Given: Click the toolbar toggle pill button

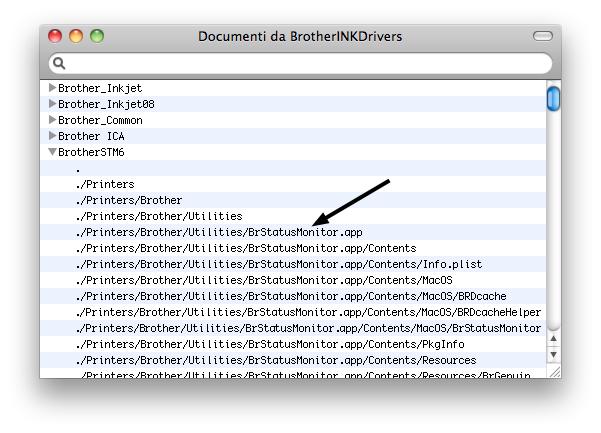Looking at the screenshot, I should point(543,36).
